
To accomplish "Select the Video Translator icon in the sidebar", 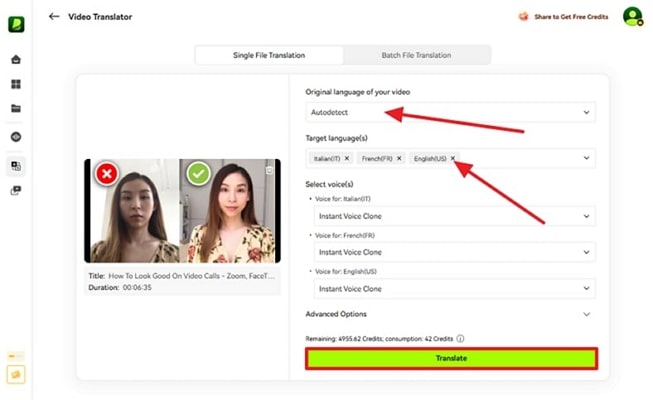I will 16,166.
